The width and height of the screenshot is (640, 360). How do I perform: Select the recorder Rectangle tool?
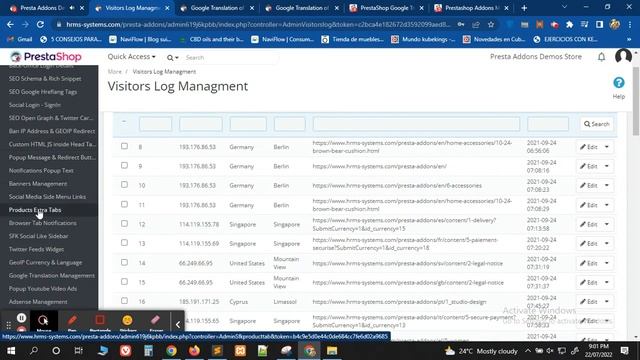tap(100, 322)
